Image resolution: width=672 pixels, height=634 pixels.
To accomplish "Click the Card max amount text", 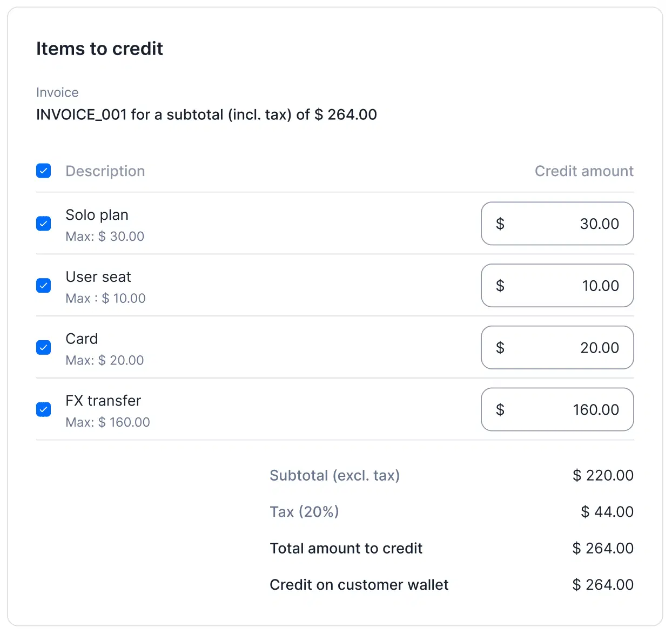I will 105,360.
